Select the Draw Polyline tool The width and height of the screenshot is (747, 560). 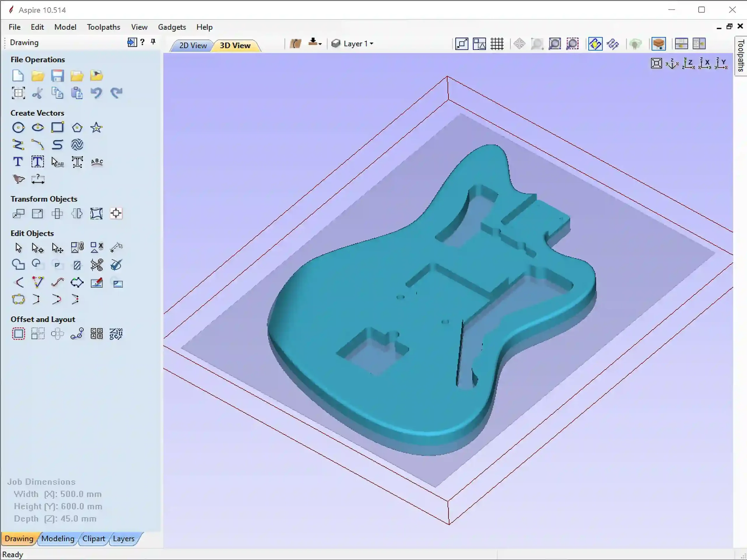pos(18,145)
